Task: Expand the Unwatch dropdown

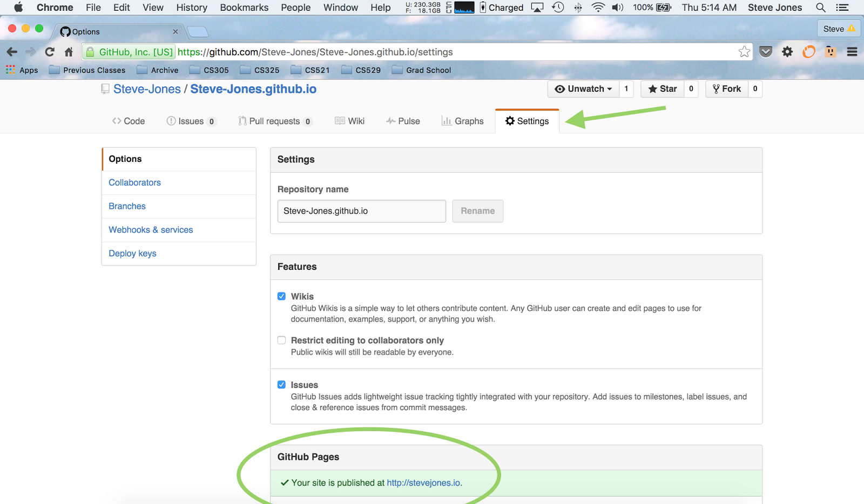Action: point(583,89)
